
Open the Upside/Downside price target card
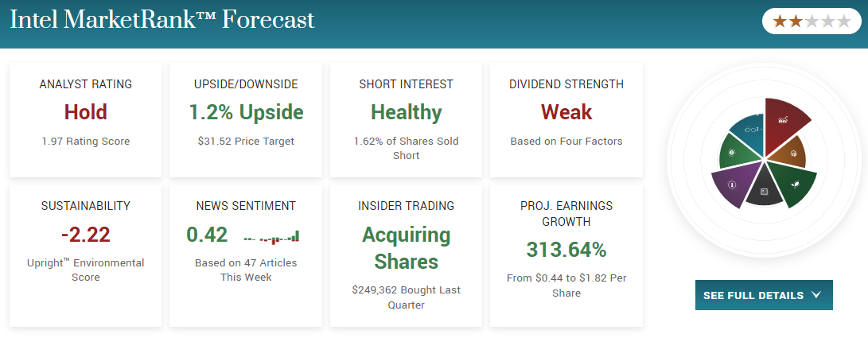pos(247,119)
